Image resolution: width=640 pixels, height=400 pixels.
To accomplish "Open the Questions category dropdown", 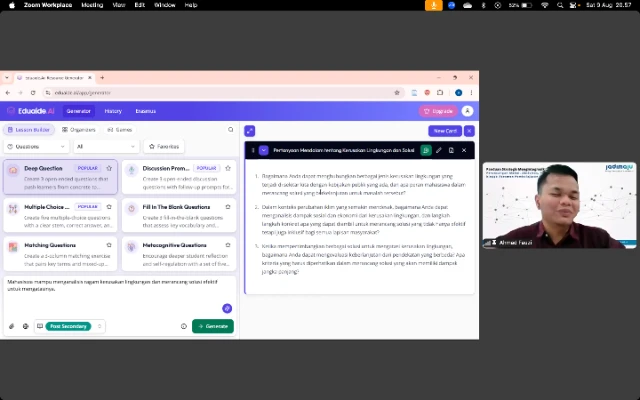I will [x=36, y=147].
